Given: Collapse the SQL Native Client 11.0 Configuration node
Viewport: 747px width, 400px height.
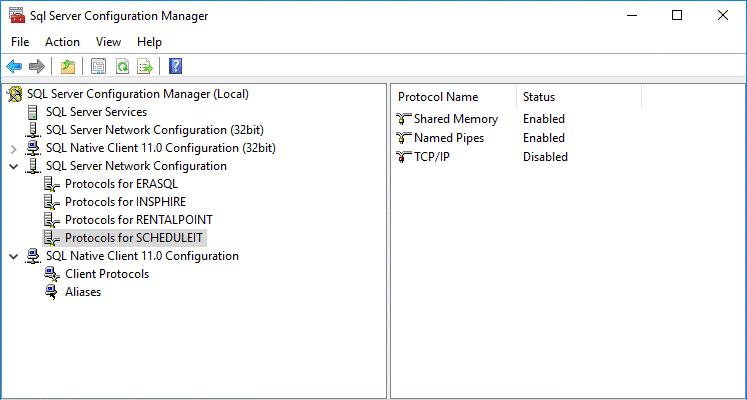Looking at the screenshot, I should [x=14, y=256].
